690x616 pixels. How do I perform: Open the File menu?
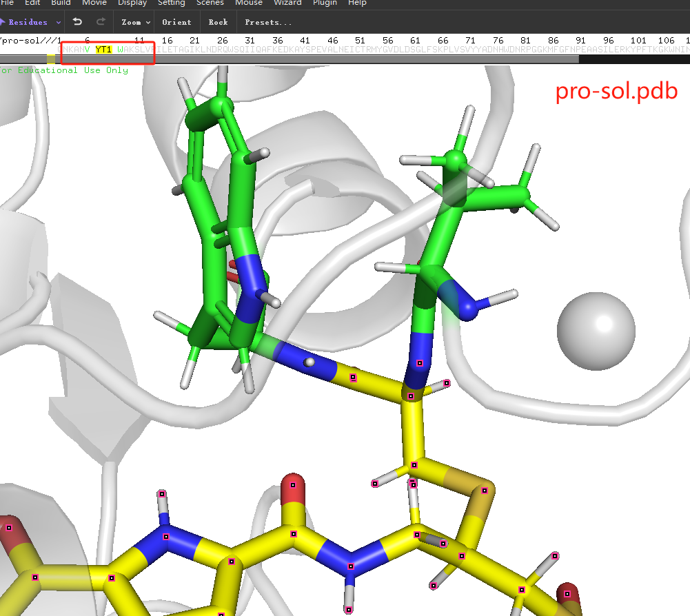6,3
